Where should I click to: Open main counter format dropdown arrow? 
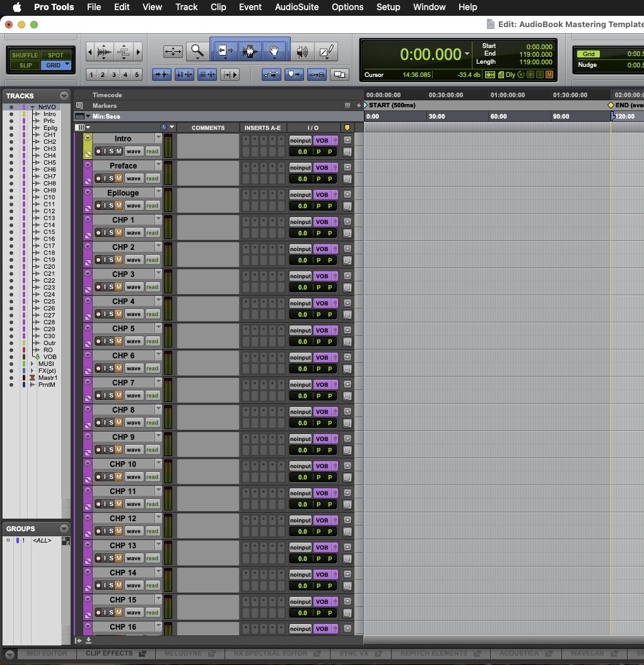pos(467,54)
